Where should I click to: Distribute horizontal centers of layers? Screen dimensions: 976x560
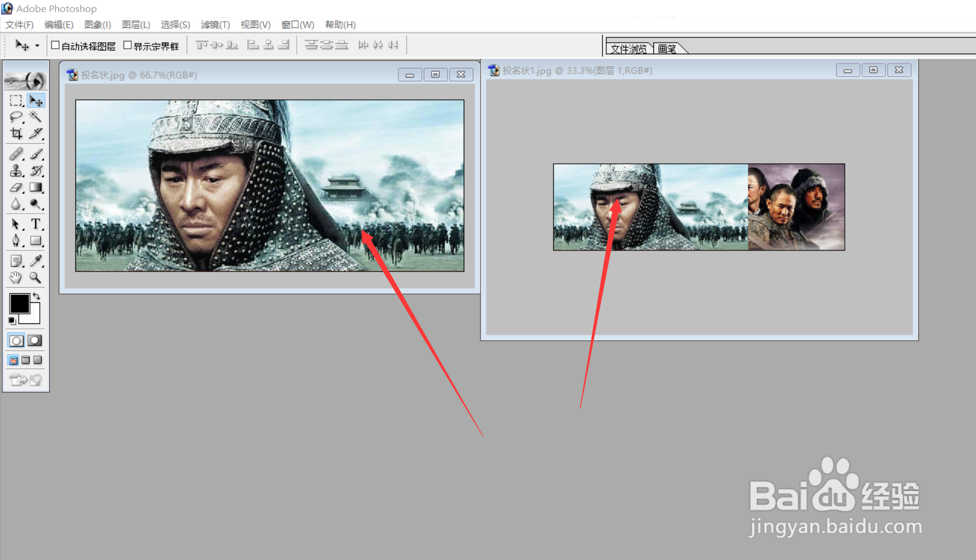click(378, 45)
